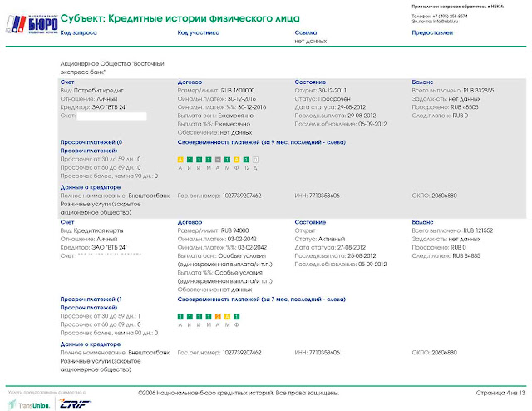532x411 pixels.
Task: Click Просрочек от 30 до 59 дн.: 1
Action: point(101,316)
